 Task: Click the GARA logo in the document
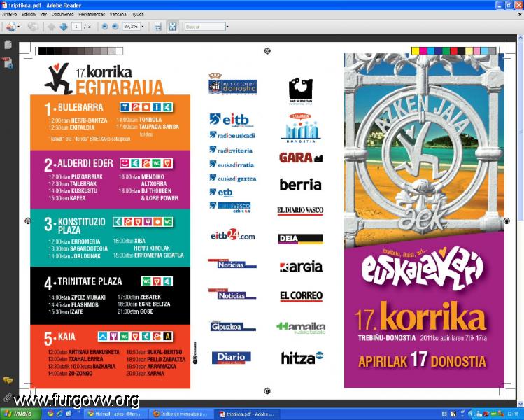point(301,157)
